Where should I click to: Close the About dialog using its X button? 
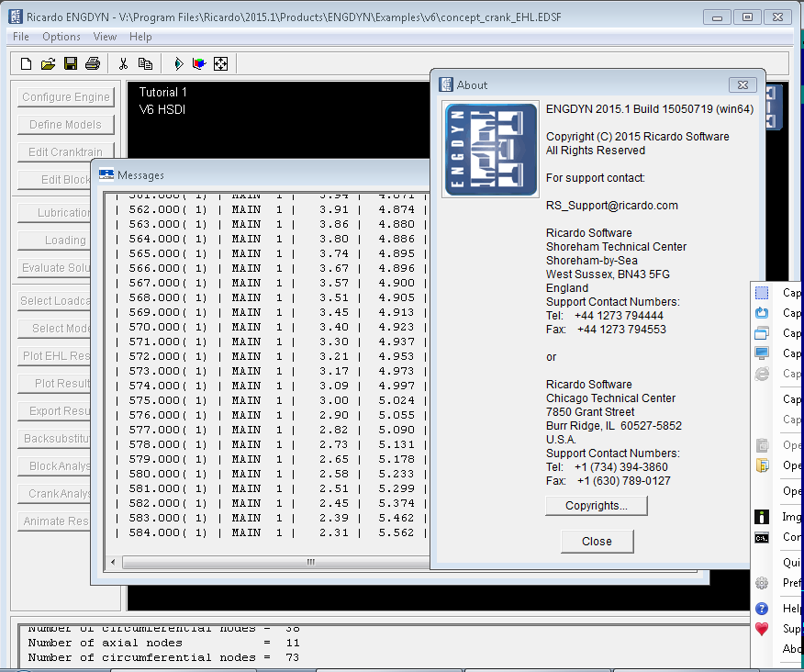(743, 84)
